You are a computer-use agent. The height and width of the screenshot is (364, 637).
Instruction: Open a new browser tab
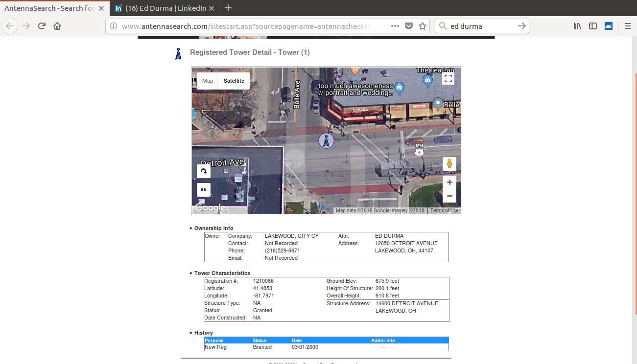tap(228, 8)
